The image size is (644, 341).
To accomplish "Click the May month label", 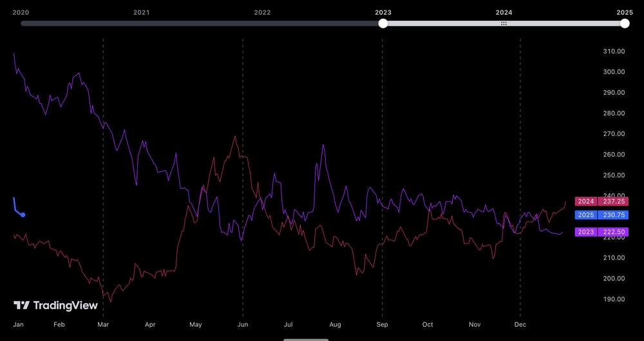I will pyautogui.click(x=196, y=324).
